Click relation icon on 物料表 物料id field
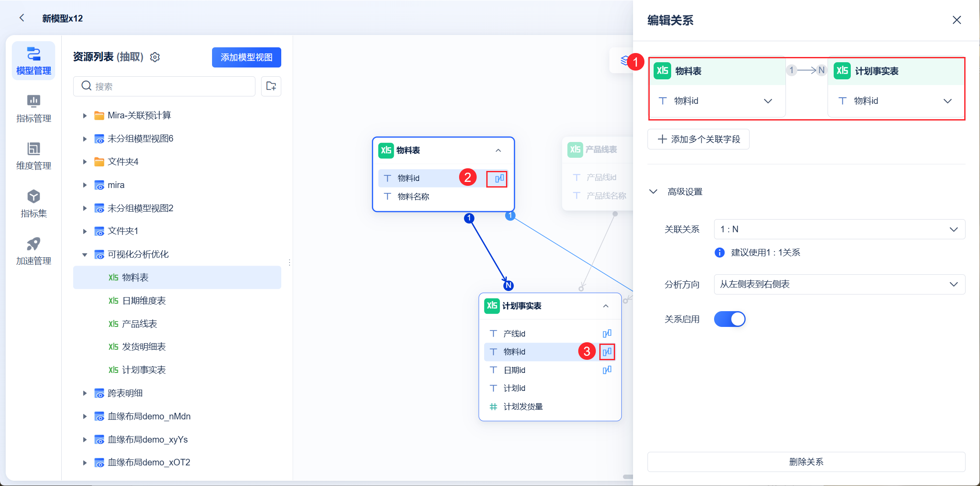Image resolution: width=980 pixels, height=486 pixels. tap(499, 178)
